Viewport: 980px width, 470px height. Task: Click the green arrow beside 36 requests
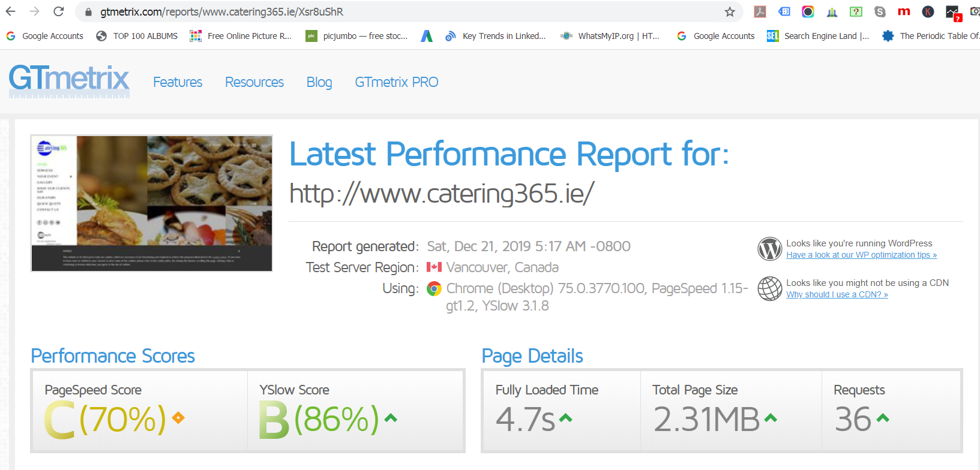coord(883,418)
